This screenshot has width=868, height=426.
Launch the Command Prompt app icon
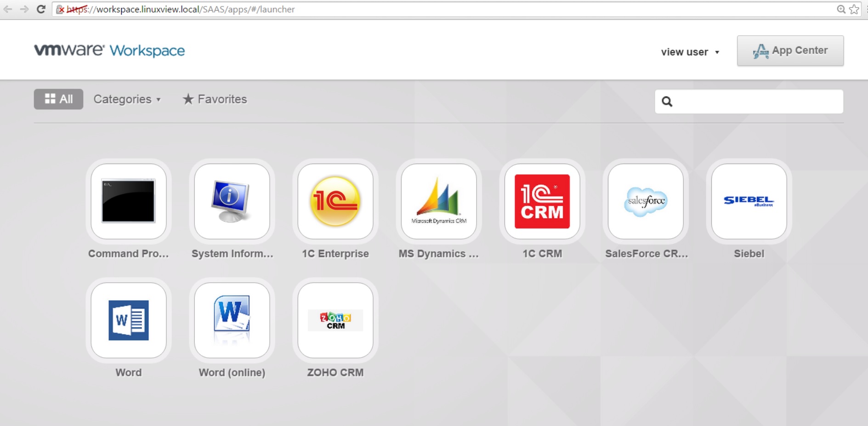click(x=129, y=201)
